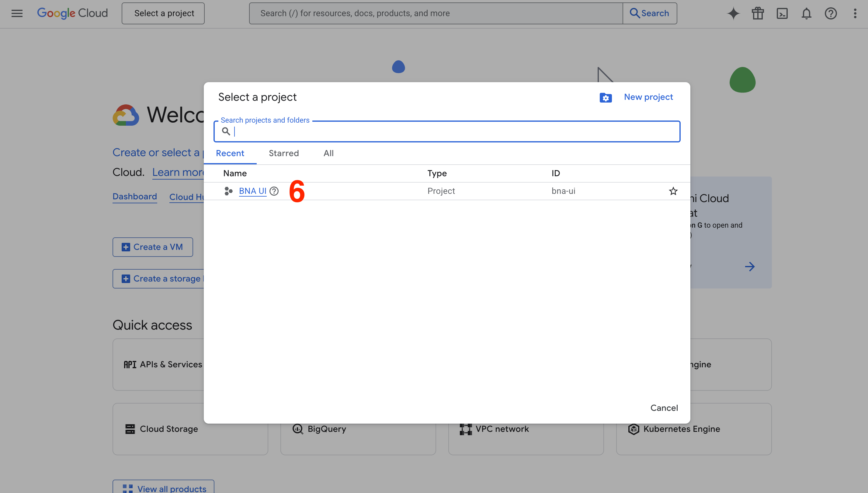Click the BNA UI project row icon
868x493 pixels.
pos(228,191)
